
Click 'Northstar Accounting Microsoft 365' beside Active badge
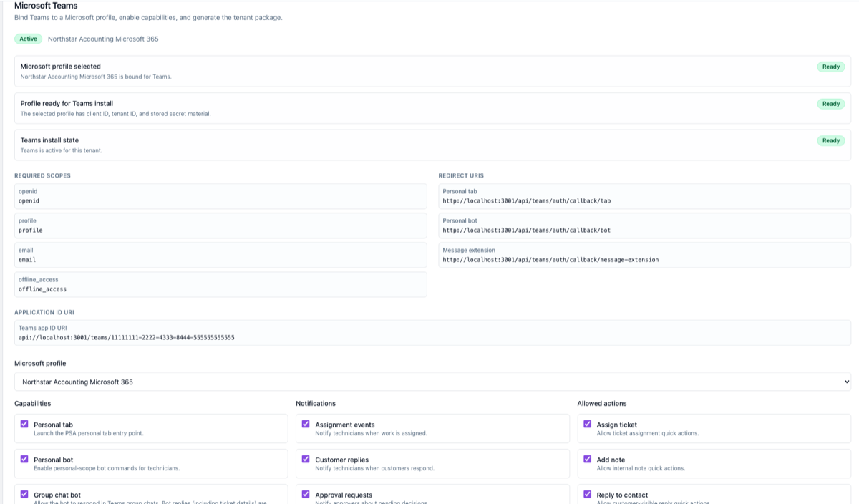(x=103, y=39)
